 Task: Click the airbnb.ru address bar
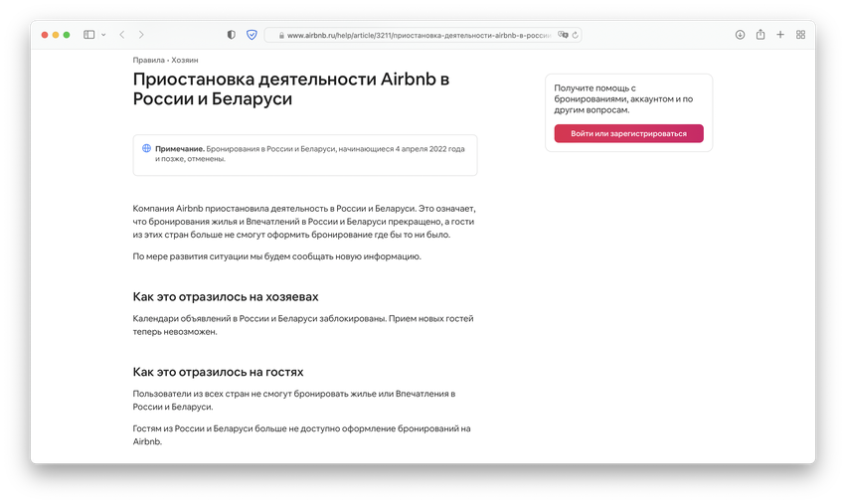(418, 35)
